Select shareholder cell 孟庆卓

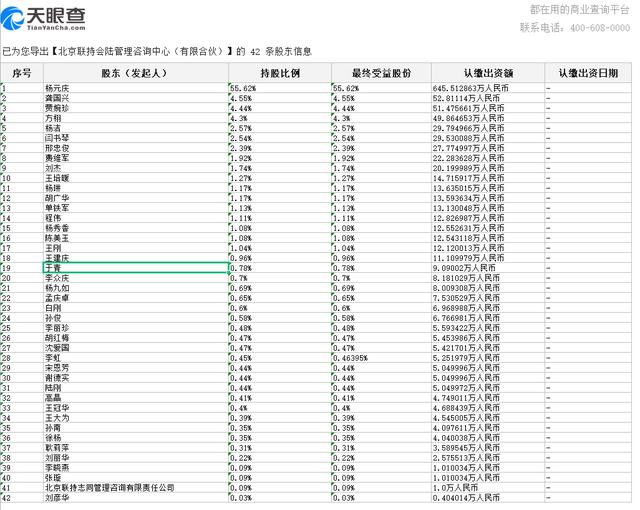point(136,298)
